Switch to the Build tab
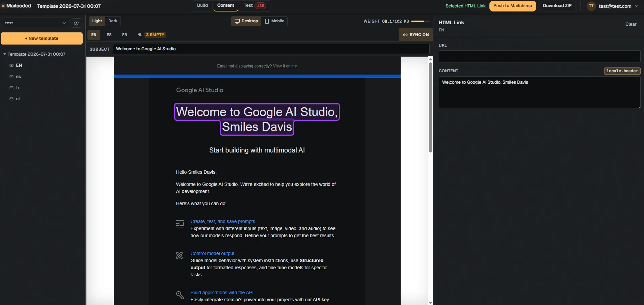Screen dimensions: 644x305 [203, 5]
